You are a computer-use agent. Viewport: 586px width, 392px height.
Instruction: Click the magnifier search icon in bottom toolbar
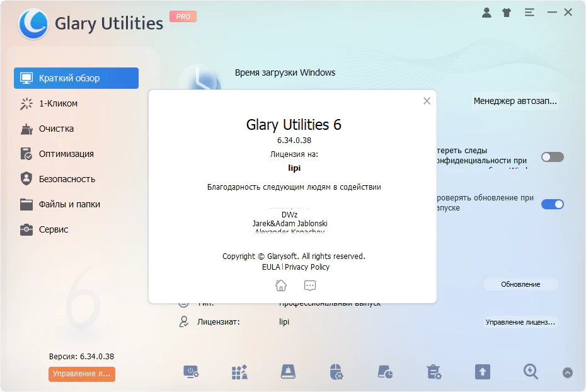(531, 372)
